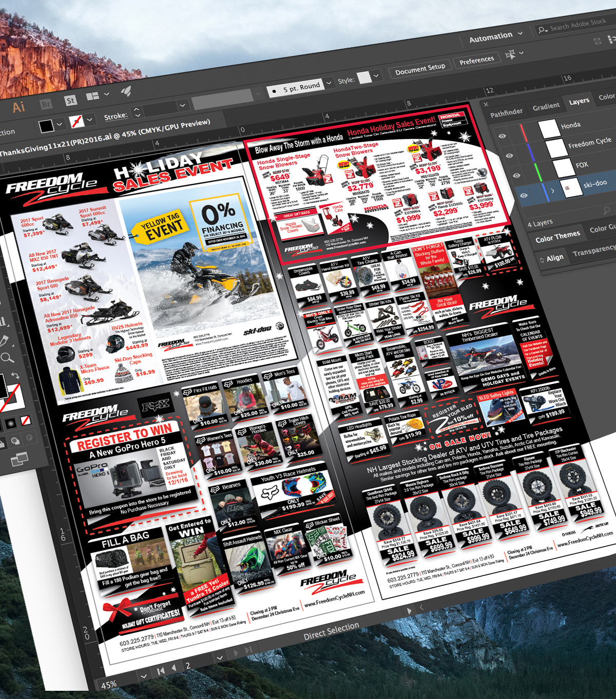Go to previous artboard arrow
Viewport: 616px width, 699px height.
pyautogui.click(x=174, y=667)
